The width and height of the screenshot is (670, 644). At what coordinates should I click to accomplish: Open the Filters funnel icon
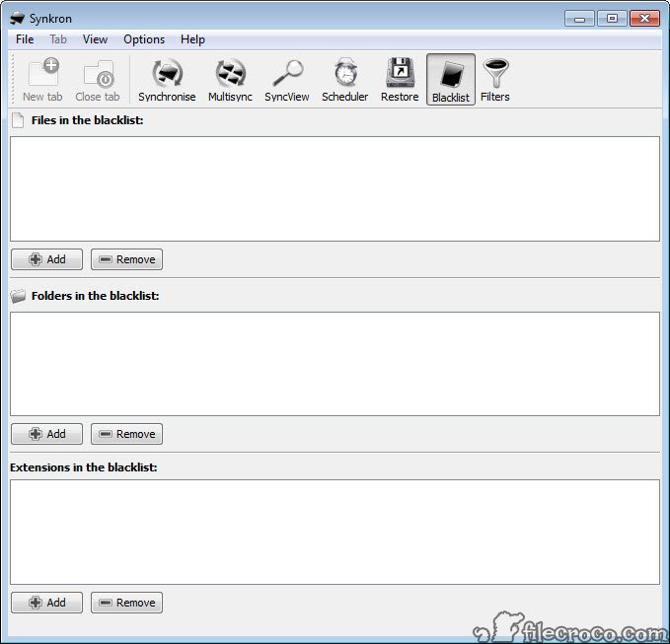494,80
